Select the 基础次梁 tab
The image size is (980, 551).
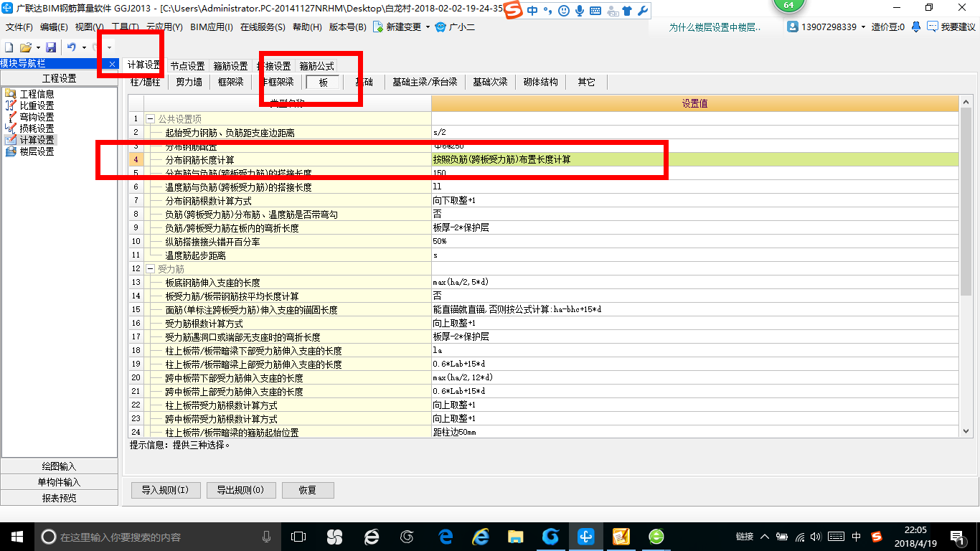(490, 82)
